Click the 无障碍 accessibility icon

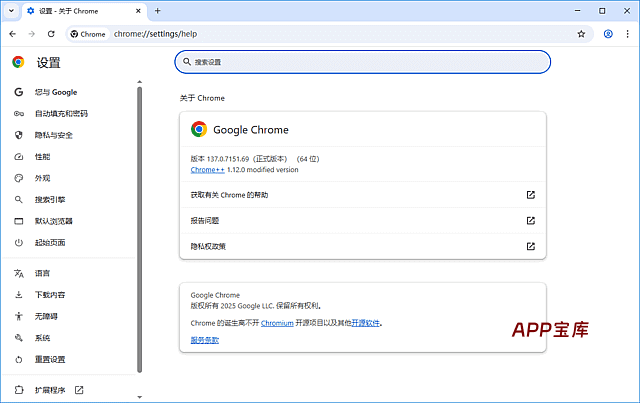(19, 316)
